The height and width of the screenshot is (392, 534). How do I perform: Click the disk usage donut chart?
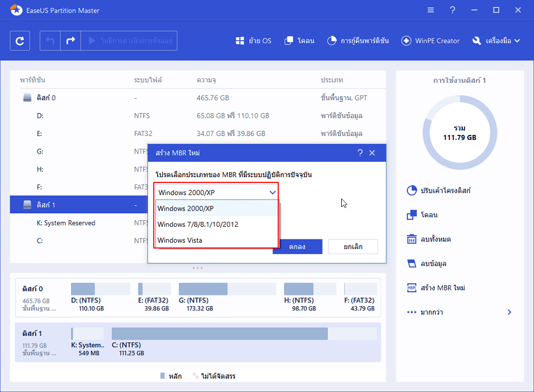[x=460, y=132]
